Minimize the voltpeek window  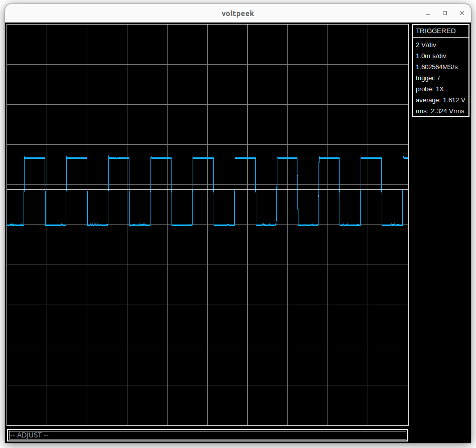tap(428, 13)
